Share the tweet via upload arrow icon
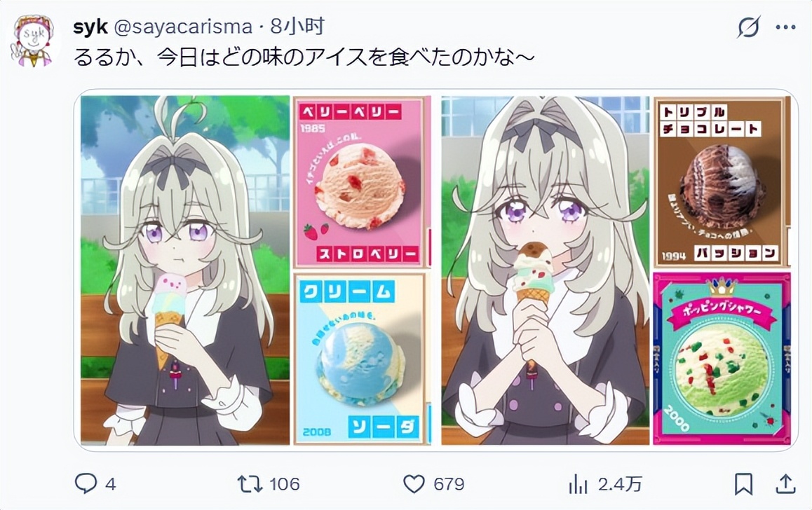 point(785,484)
